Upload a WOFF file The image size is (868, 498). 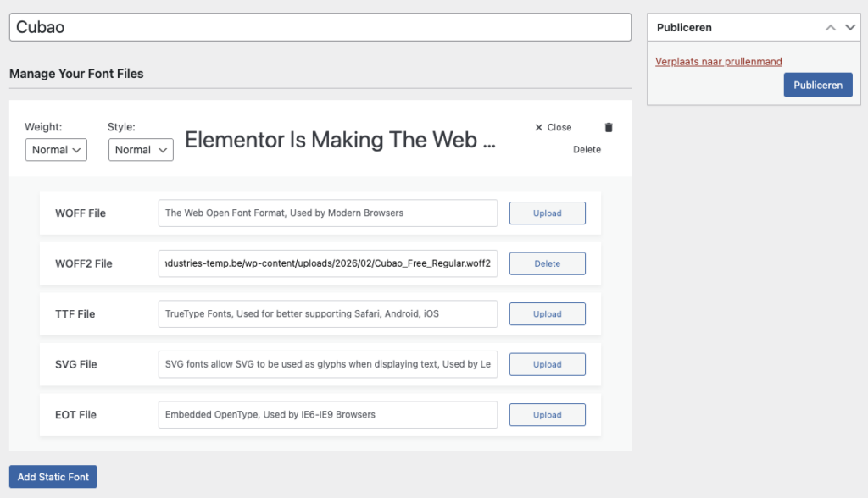click(x=547, y=213)
